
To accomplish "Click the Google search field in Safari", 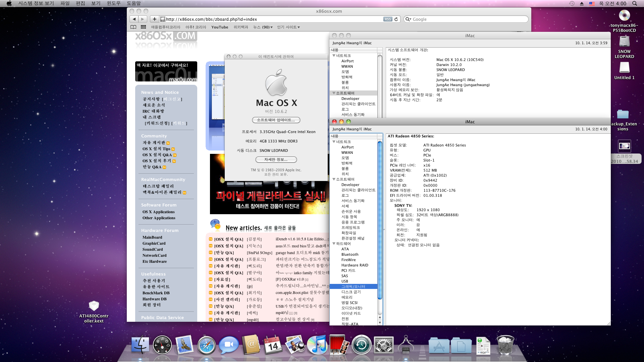I will coord(466,19).
